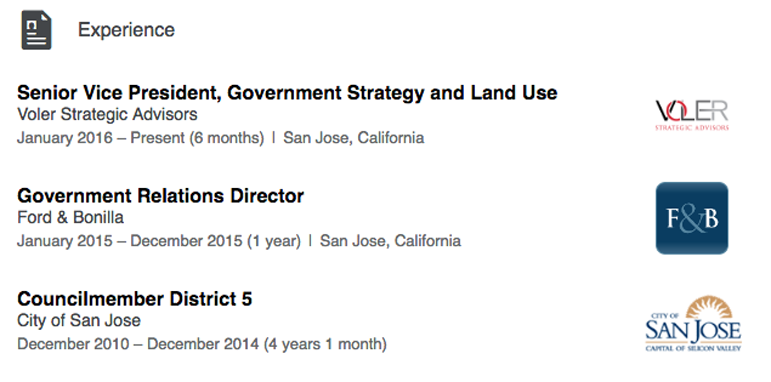Screen dimensions: 771x382
Task: Select the Experience section heading
Action: point(126,30)
